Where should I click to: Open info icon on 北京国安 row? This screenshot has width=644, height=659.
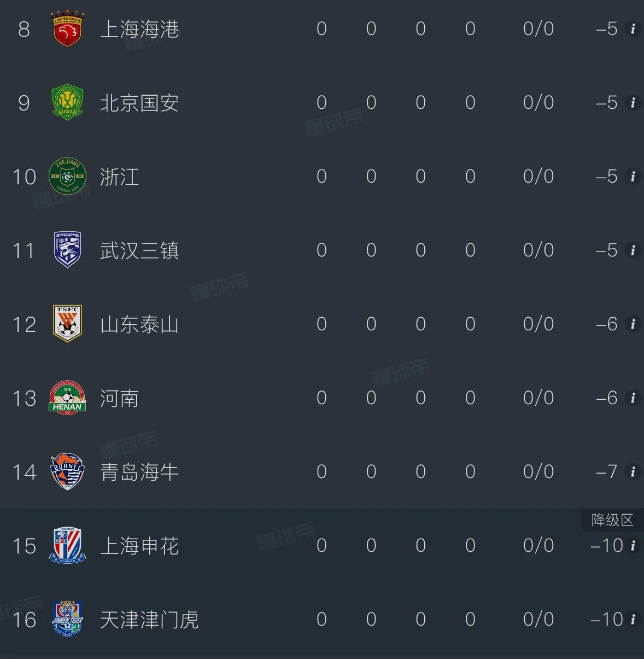[633, 103]
